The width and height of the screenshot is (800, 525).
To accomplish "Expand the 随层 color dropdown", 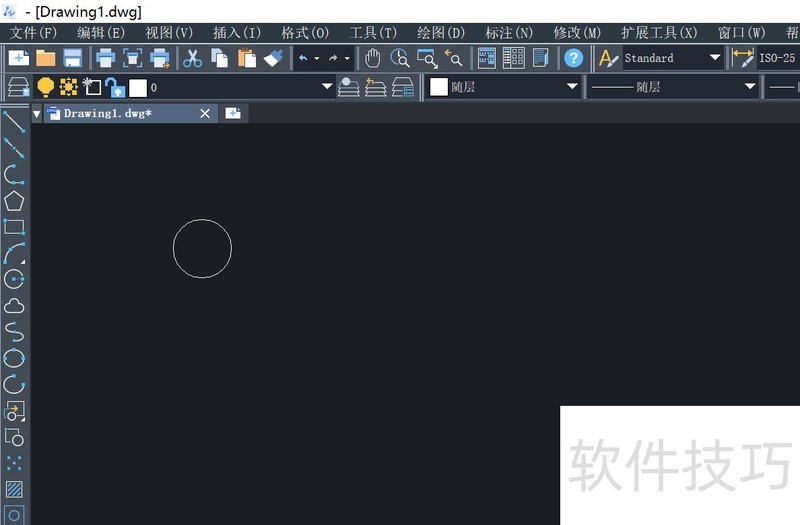I will pos(572,87).
